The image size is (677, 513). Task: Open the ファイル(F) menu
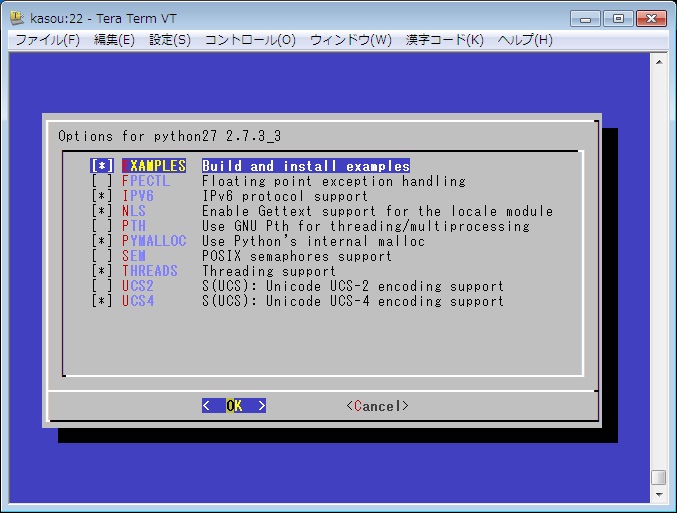(47, 40)
